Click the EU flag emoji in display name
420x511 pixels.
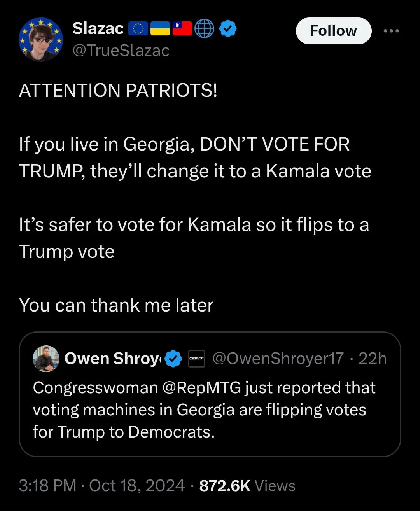[137, 29]
